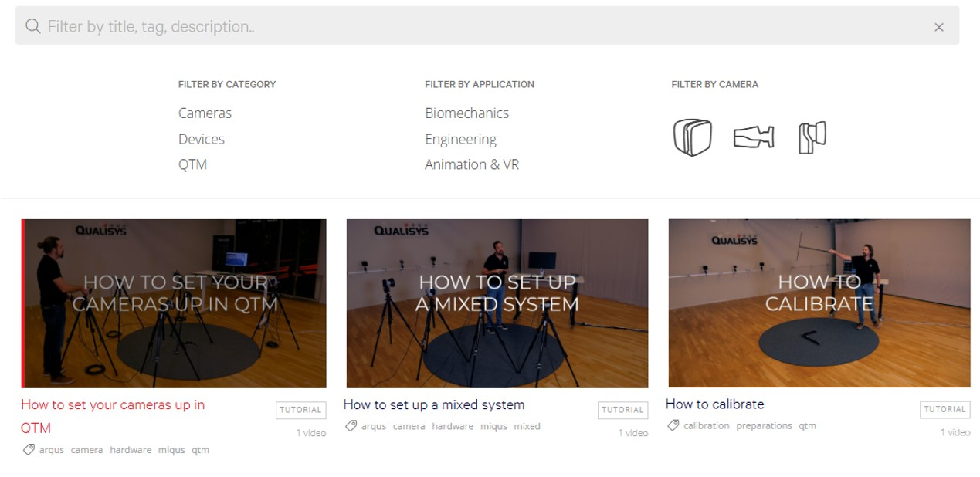Filter by the Engineering application
The height and width of the screenshot is (477, 980).
[460, 139]
